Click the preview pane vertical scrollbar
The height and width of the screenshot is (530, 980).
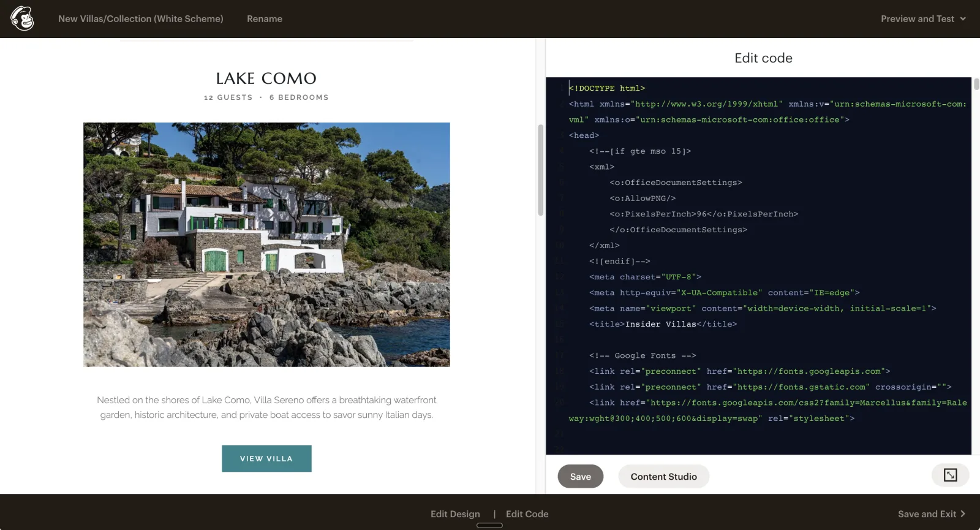tap(540, 170)
